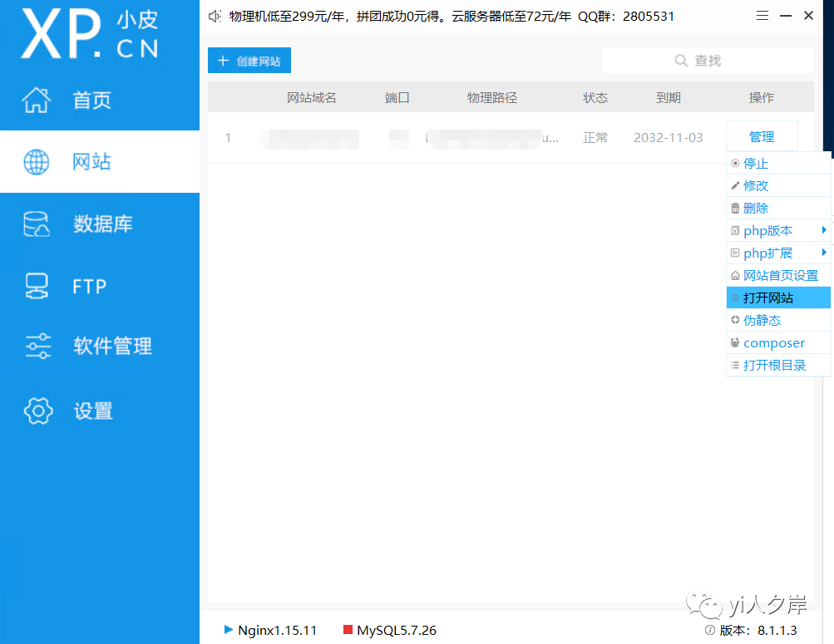834x644 pixels.
Task: Click the XP.CN logo
Action: click(x=91, y=35)
